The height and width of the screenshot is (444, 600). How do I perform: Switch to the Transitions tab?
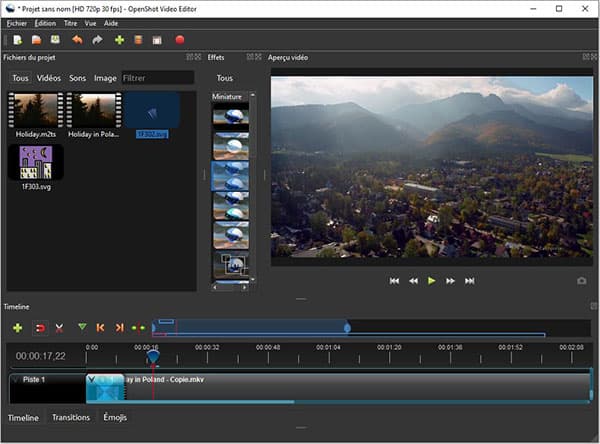[71, 417]
